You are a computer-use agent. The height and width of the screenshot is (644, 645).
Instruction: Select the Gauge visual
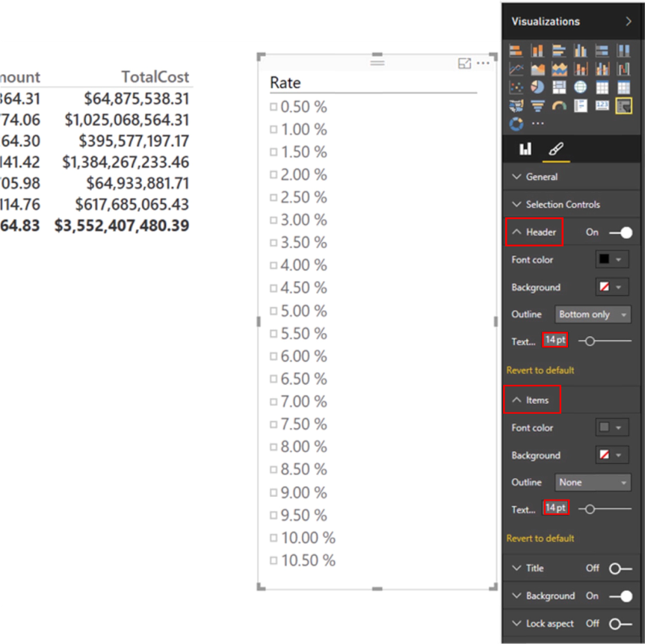tap(559, 105)
